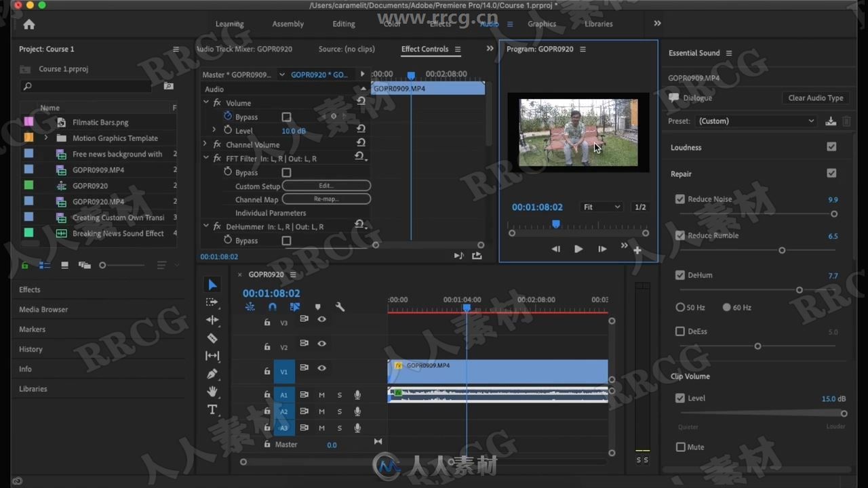
Task: Select the Ripple Edit tool
Action: tap(212, 320)
